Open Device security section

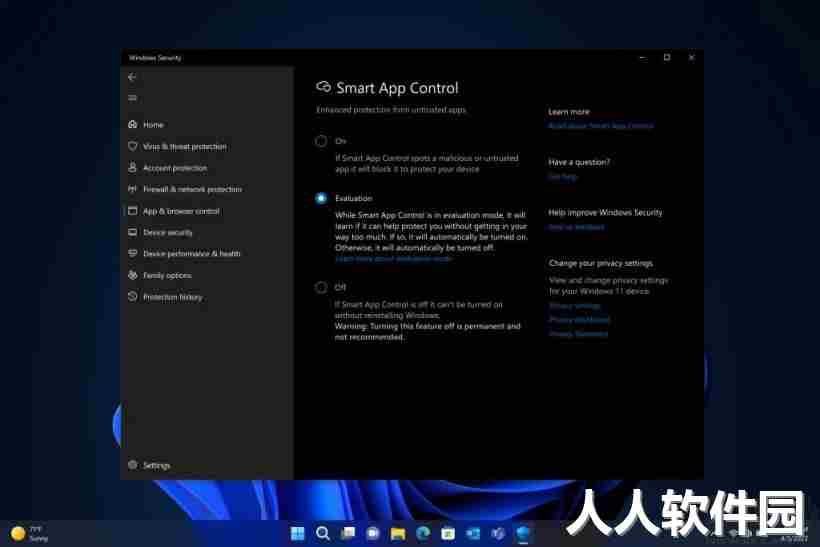(160, 232)
